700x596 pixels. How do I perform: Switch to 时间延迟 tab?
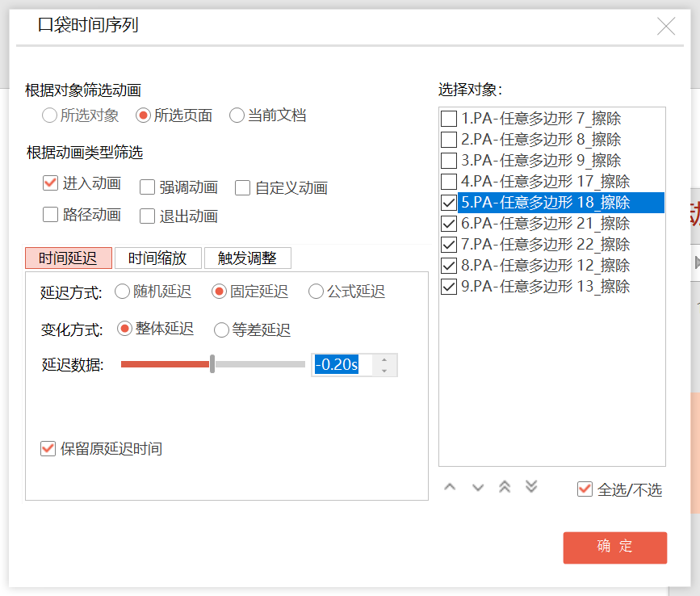coord(69,258)
